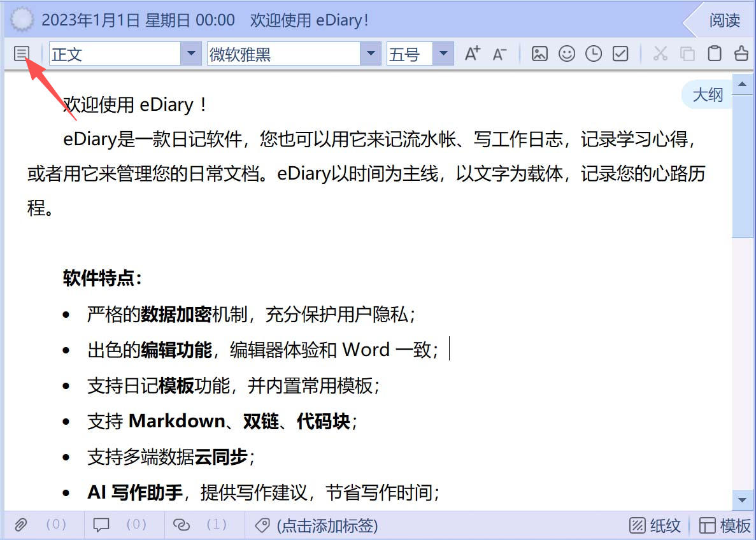Click the bold word 双链
This screenshot has width=756, height=540.
pyautogui.click(x=261, y=421)
